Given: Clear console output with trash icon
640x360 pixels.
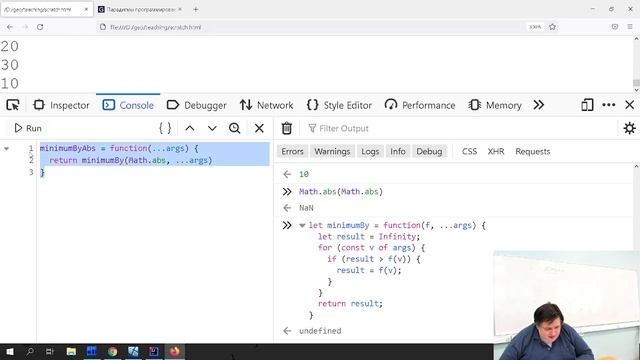Looking at the screenshot, I should pos(287,128).
